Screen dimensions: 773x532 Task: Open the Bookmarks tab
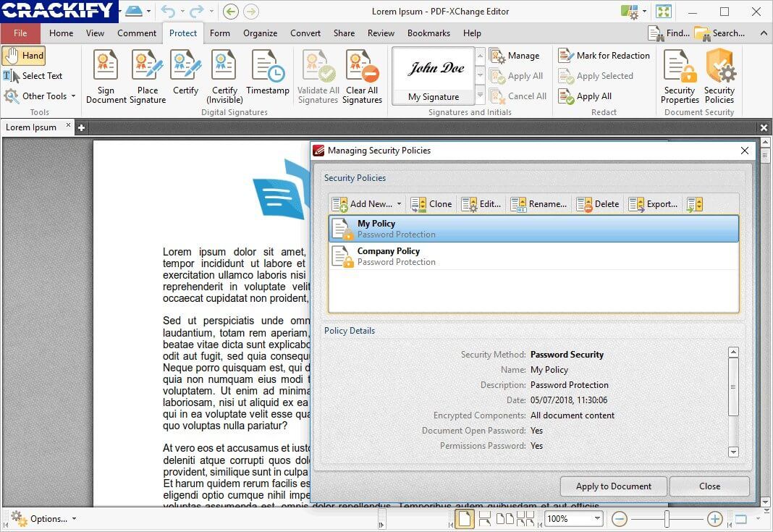pyautogui.click(x=428, y=33)
